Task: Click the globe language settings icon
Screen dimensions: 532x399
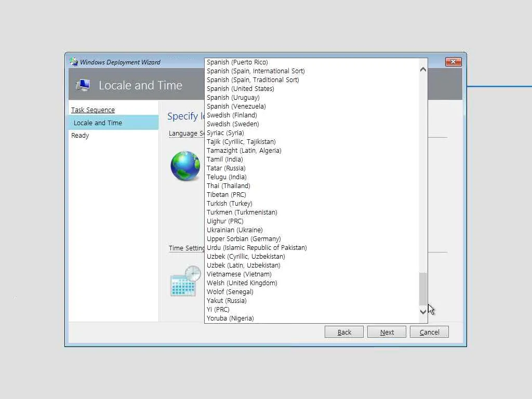Action: 185,166
